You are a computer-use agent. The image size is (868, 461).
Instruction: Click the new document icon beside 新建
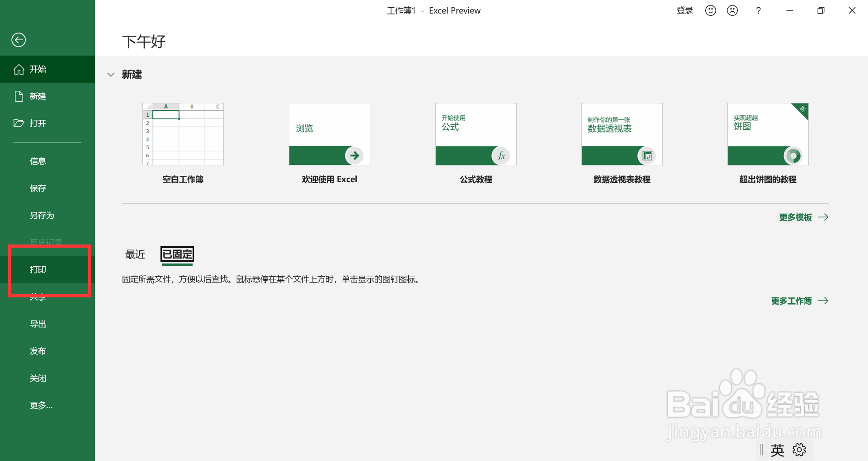pos(19,96)
